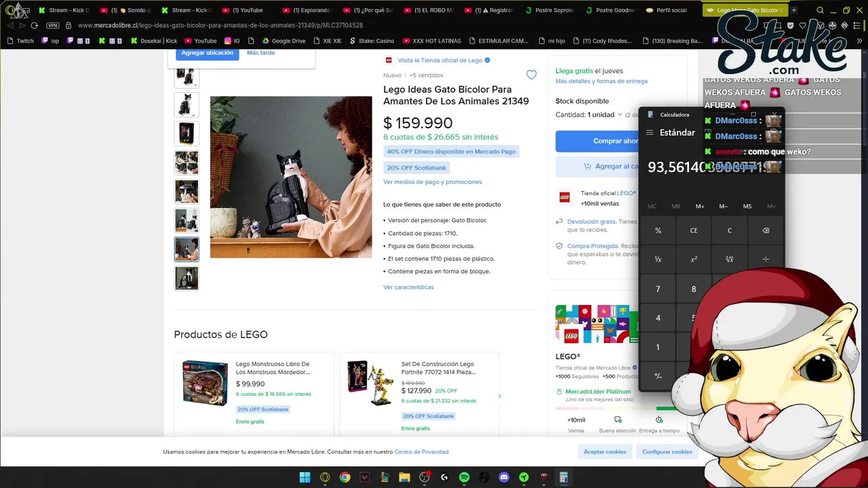Image resolution: width=868 pixels, height=488 pixels.
Task: Click the Más tarde link
Action: tap(261, 53)
